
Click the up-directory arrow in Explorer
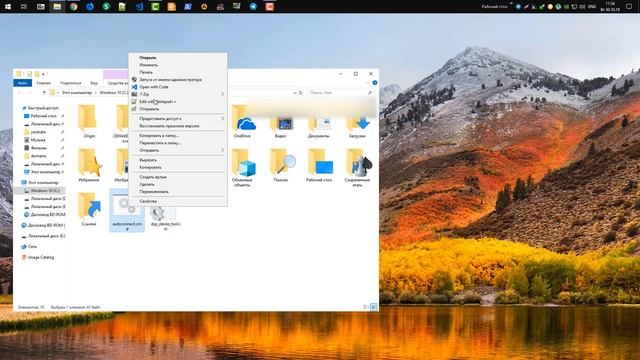(44, 93)
